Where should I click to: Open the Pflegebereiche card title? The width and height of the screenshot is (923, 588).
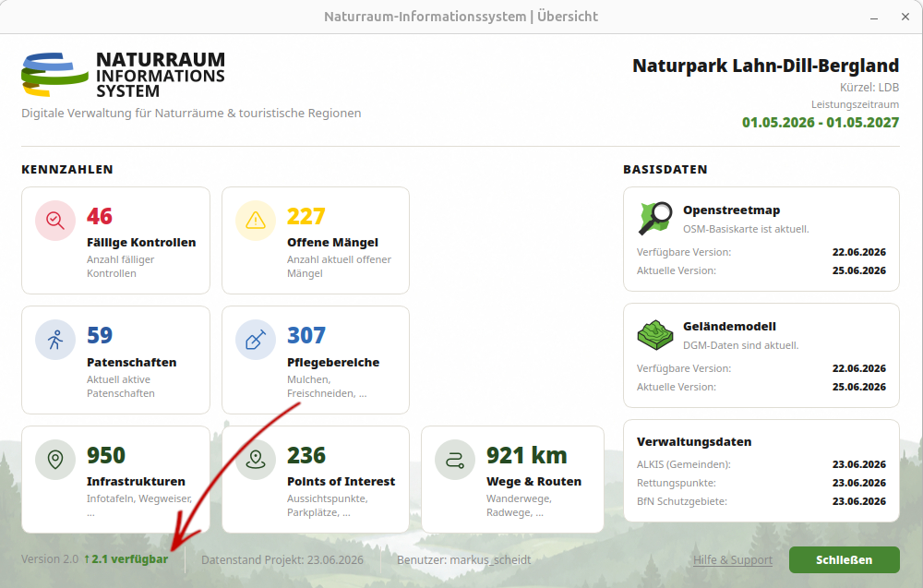333,363
